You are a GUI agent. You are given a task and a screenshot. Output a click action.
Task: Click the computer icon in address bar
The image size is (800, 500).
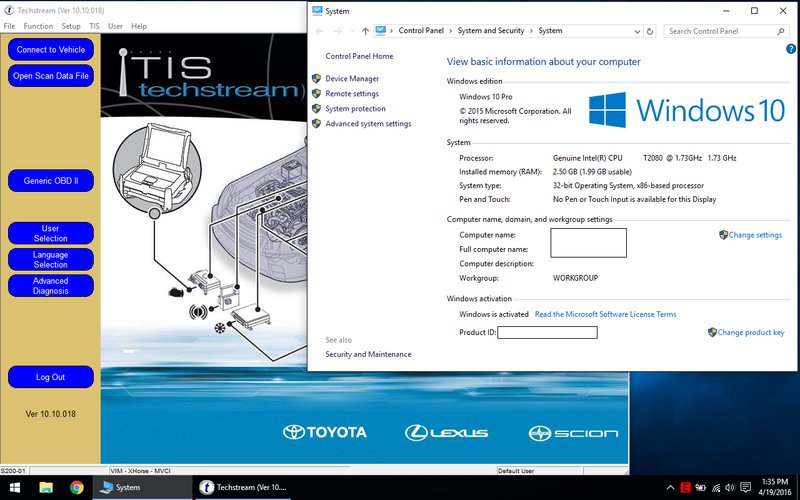click(x=381, y=31)
